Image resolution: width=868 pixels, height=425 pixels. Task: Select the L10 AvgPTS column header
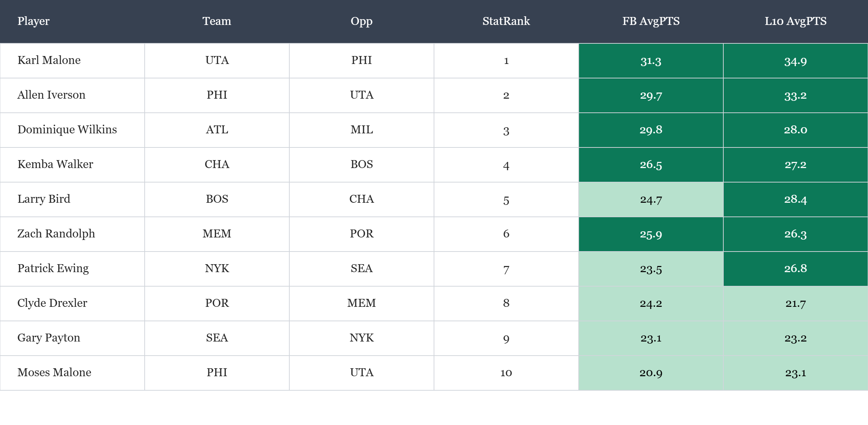pos(795,21)
